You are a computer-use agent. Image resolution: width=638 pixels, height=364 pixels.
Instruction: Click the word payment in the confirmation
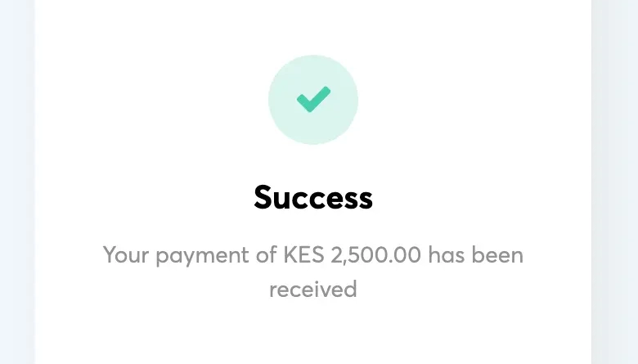[202, 256]
